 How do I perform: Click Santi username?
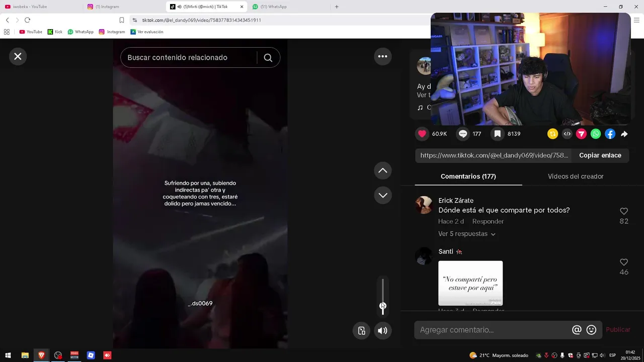pyautogui.click(x=446, y=251)
